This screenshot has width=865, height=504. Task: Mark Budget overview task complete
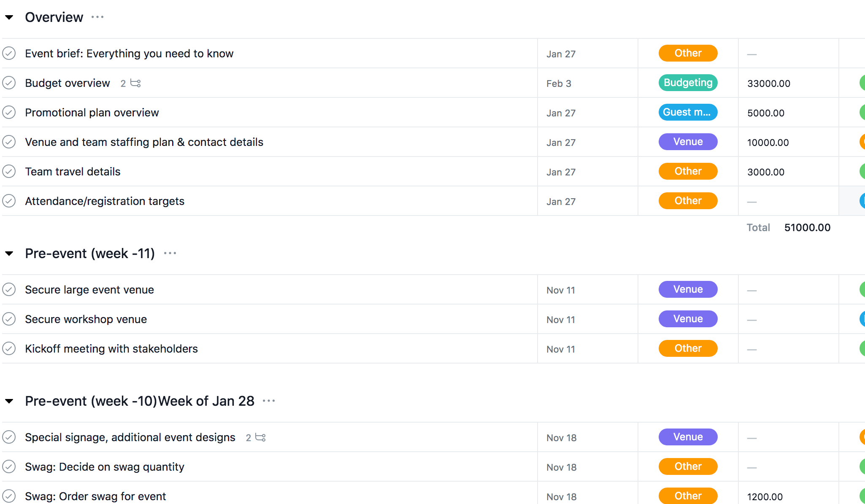tap(9, 83)
